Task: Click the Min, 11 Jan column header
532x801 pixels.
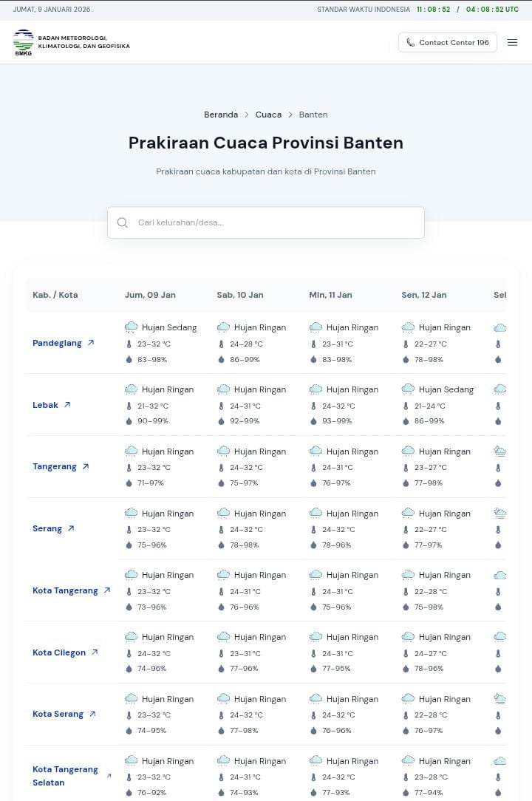Action: point(330,295)
